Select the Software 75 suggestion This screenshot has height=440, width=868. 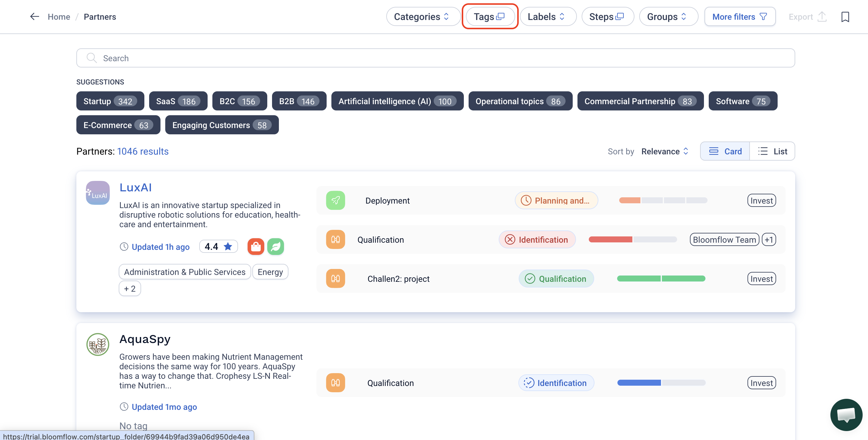point(743,101)
